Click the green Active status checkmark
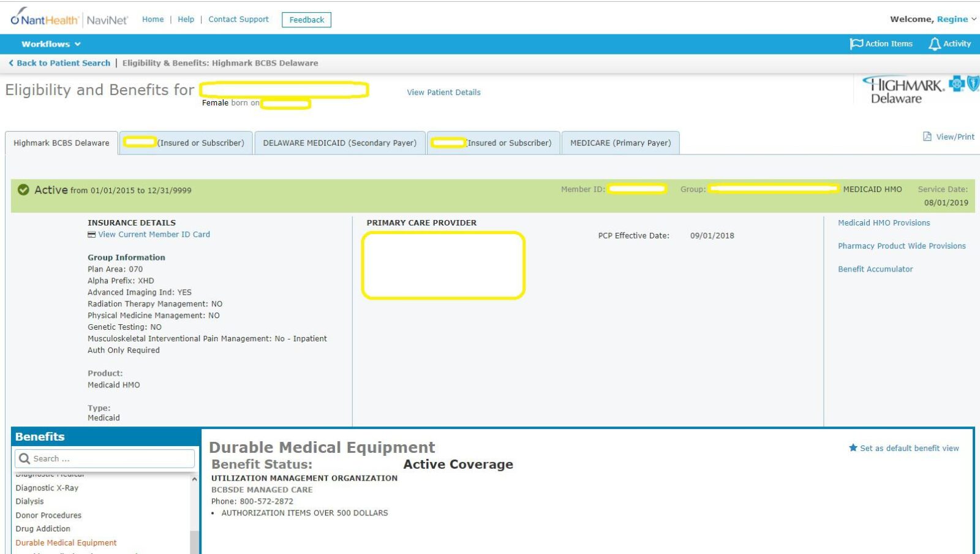This screenshot has height=554, width=980. (23, 189)
